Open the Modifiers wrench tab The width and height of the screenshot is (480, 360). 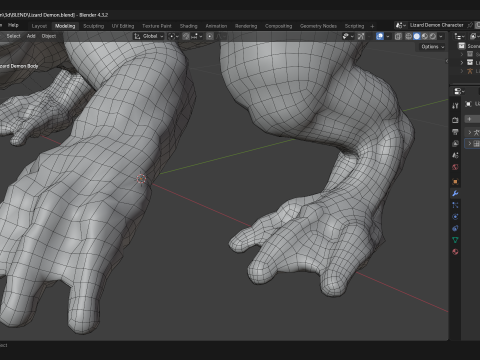coord(455,193)
